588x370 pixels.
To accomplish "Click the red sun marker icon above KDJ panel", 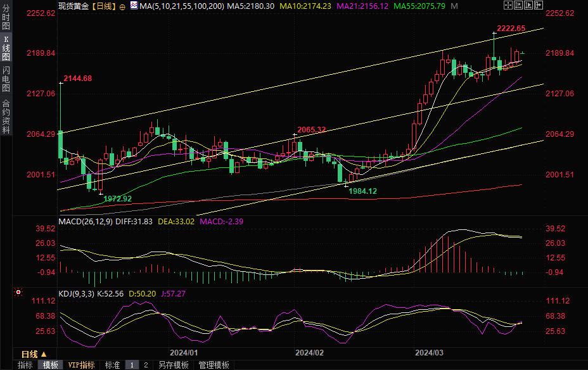I will [18, 292].
